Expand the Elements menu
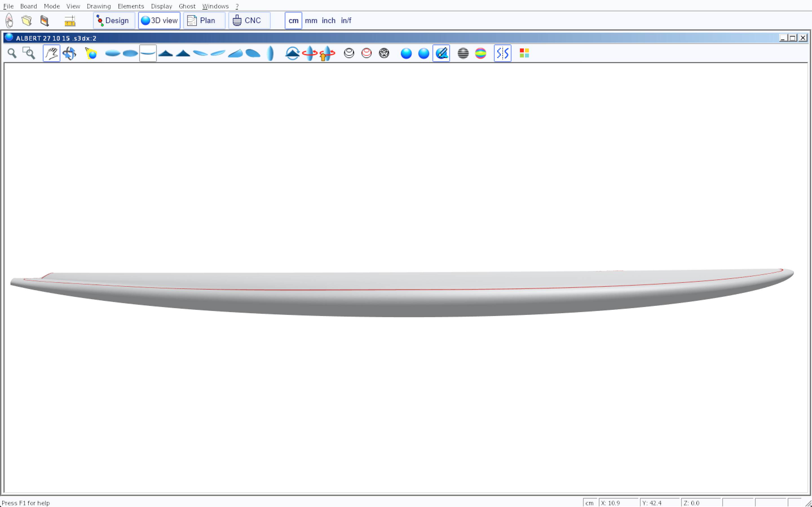This screenshot has height=507, width=812. point(131,6)
